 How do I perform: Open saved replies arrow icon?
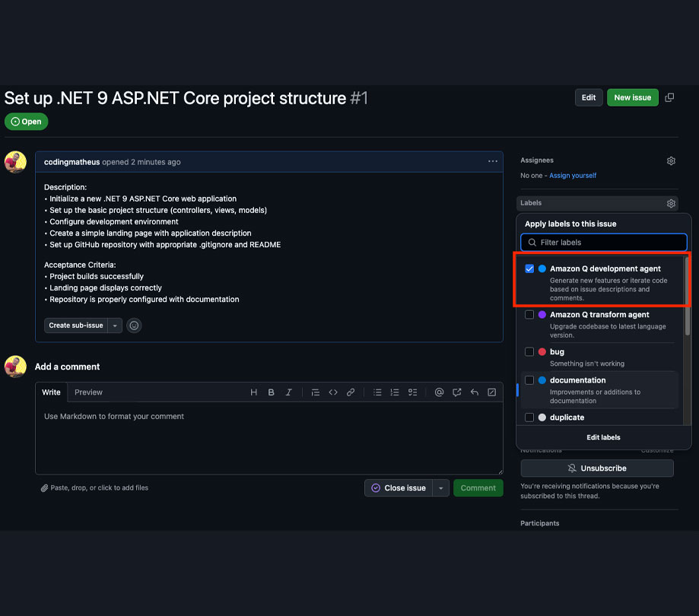[475, 392]
